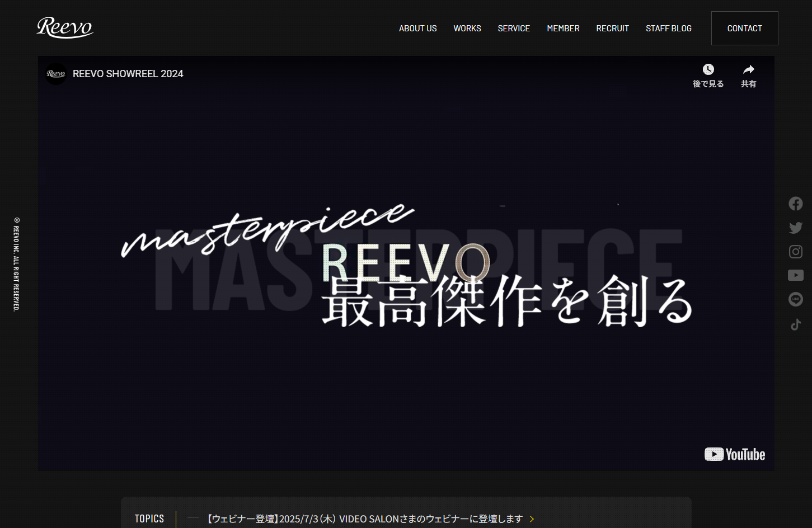Open the Twitter bird icon
Screen dimensions: 812x528
[795, 228]
